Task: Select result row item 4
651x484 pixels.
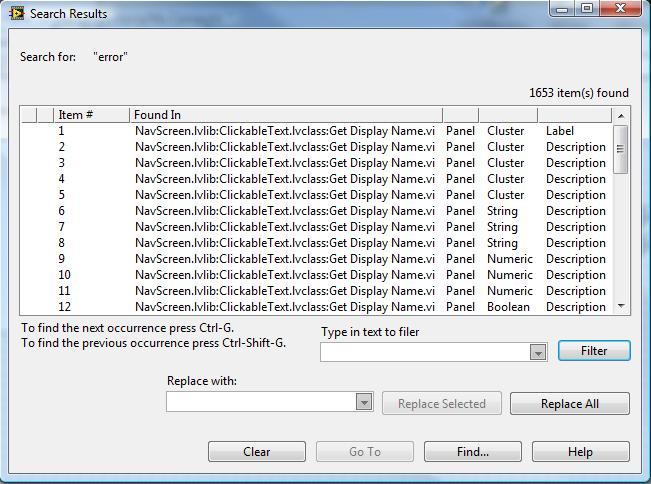Action: coord(316,179)
